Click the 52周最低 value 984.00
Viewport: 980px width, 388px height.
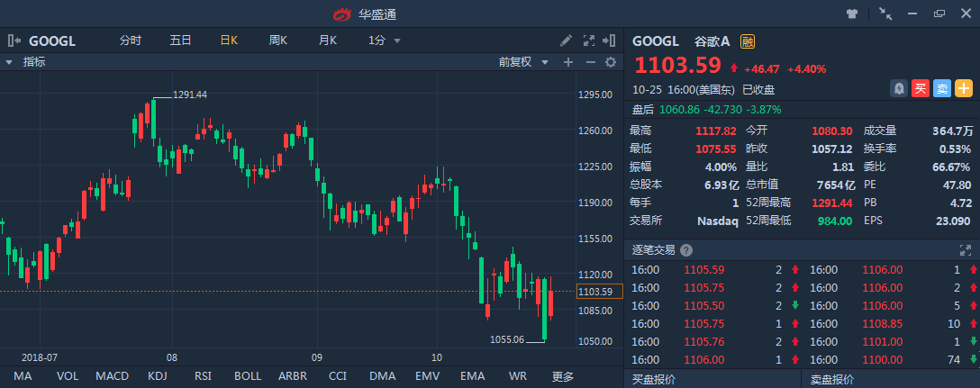[836, 221]
